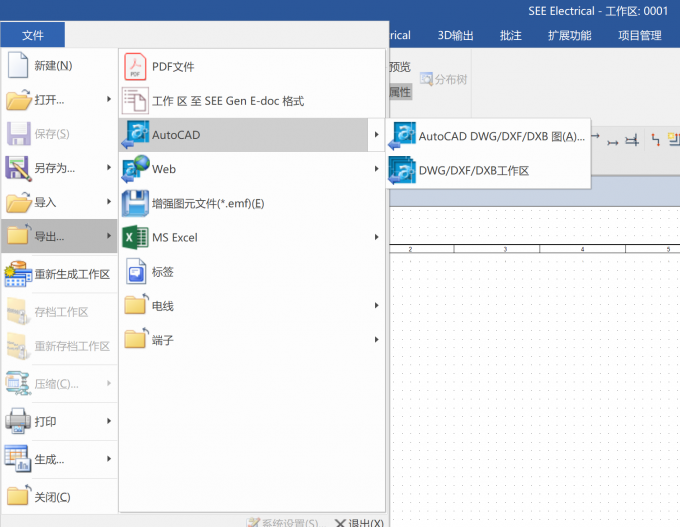Click the red wire-corner tool icon in toolbar
This screenshot has height=527, width=680.
tap(655, 140)
